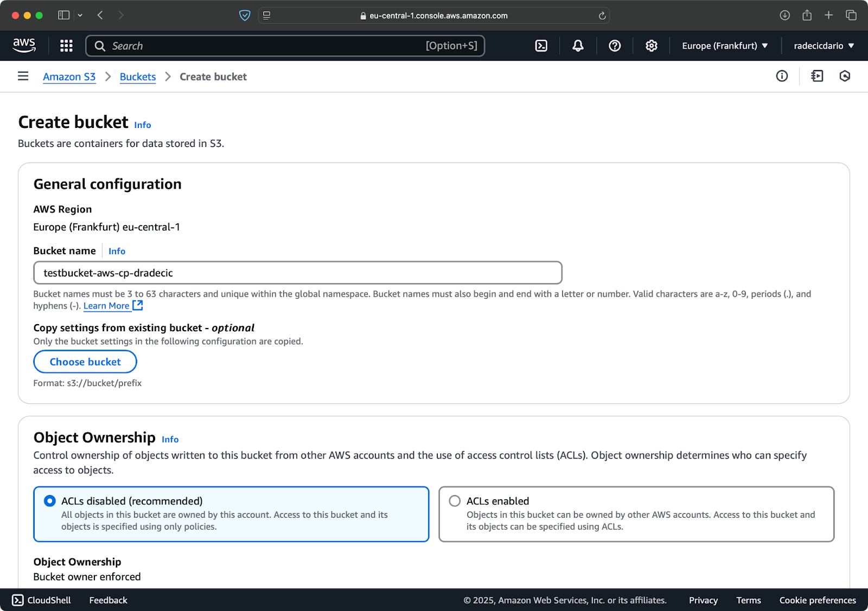The height and width of the screenshot is (611, 868).
Task: Click into the Bucket name text field
Action: 298,273
